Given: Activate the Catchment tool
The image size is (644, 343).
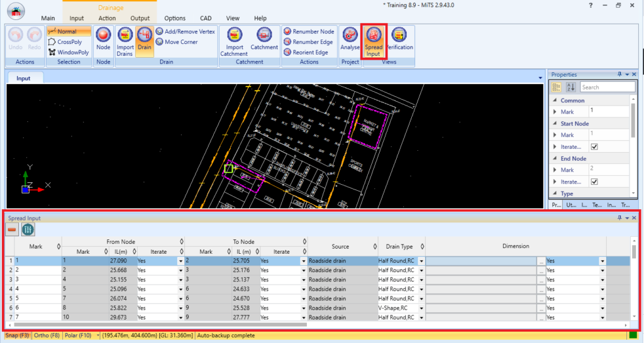Looking at the screenshot, I should point(264,39).
